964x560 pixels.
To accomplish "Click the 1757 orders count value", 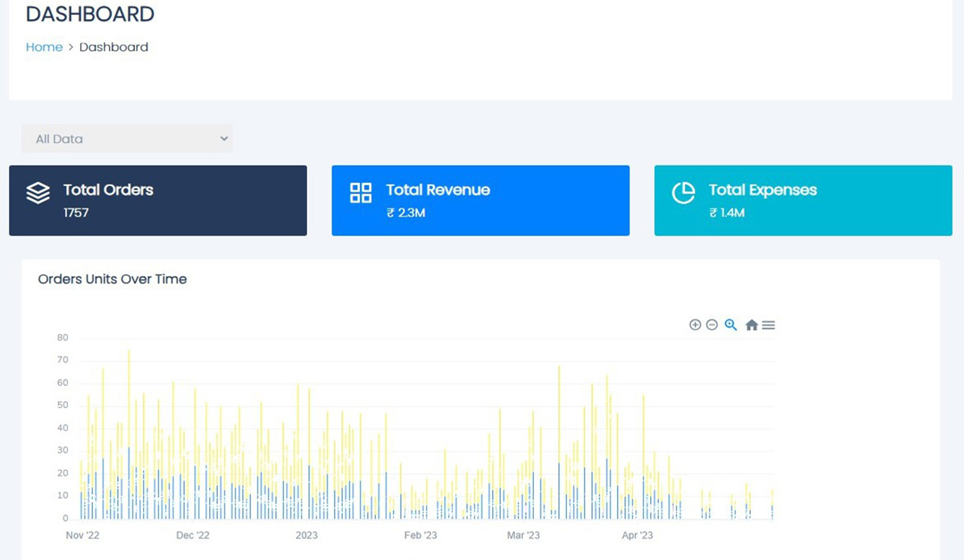I will pos(76,213).
